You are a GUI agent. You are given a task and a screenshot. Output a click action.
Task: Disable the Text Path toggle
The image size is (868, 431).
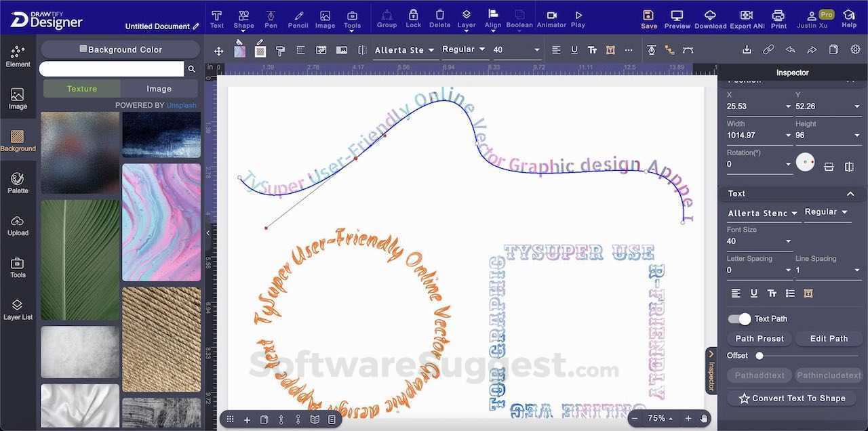(739, 319)
